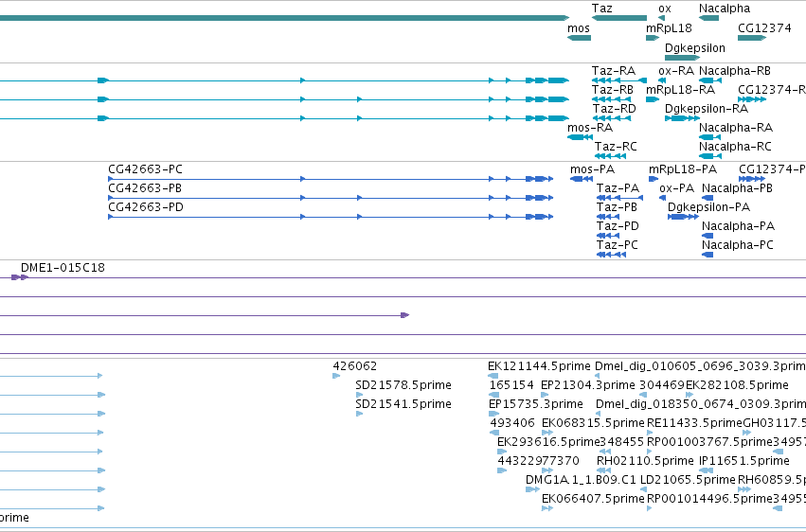
Task: Select the LD21065.5prime EST label
Action: [688, 480]
